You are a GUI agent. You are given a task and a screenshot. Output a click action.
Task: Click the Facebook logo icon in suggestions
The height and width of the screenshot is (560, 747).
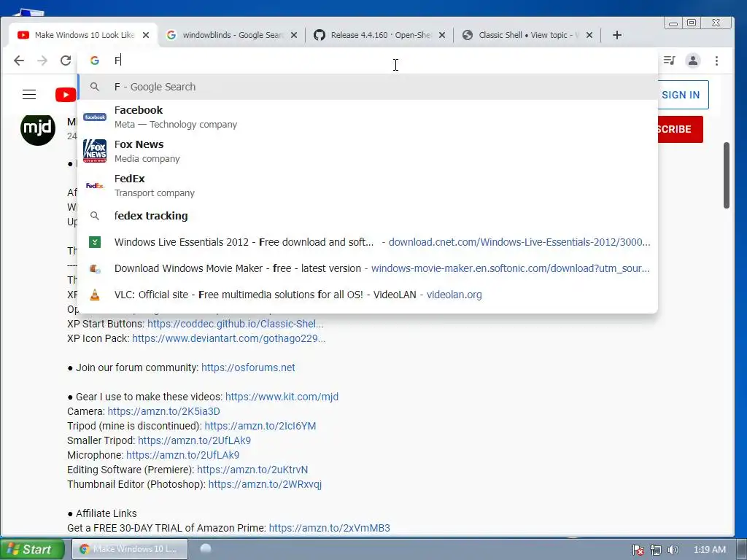pyautogui.click(x=95, y=117)
